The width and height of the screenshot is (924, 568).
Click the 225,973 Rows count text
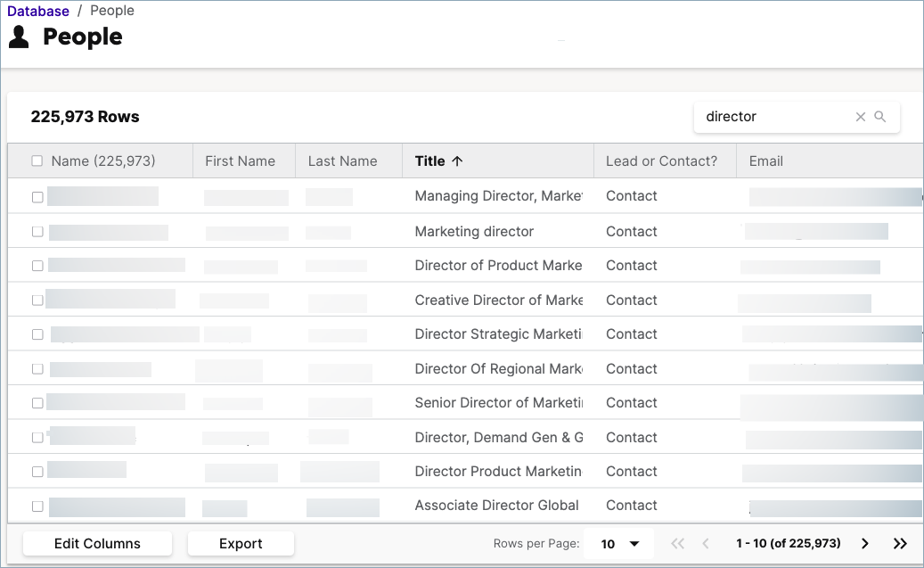[x=85, y=117]
